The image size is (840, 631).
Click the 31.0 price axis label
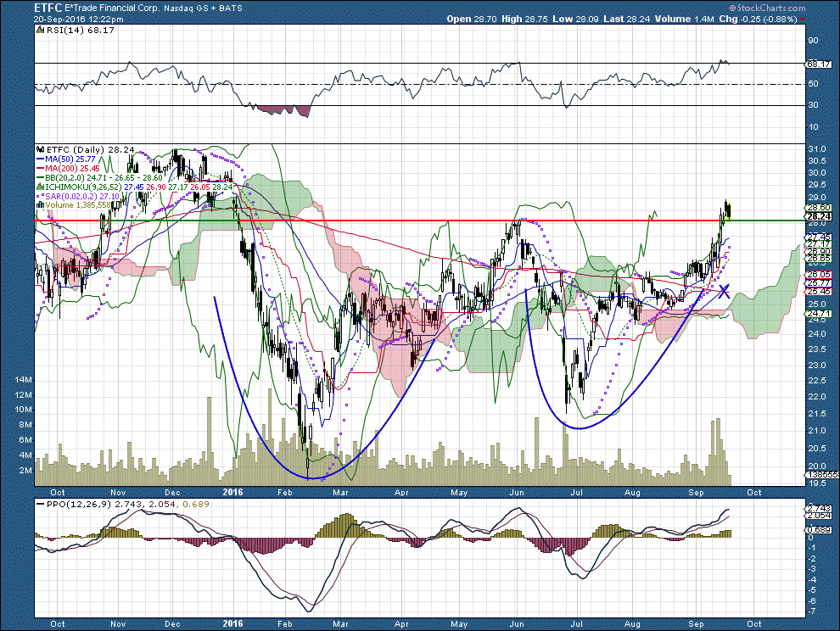click(816, 149)
